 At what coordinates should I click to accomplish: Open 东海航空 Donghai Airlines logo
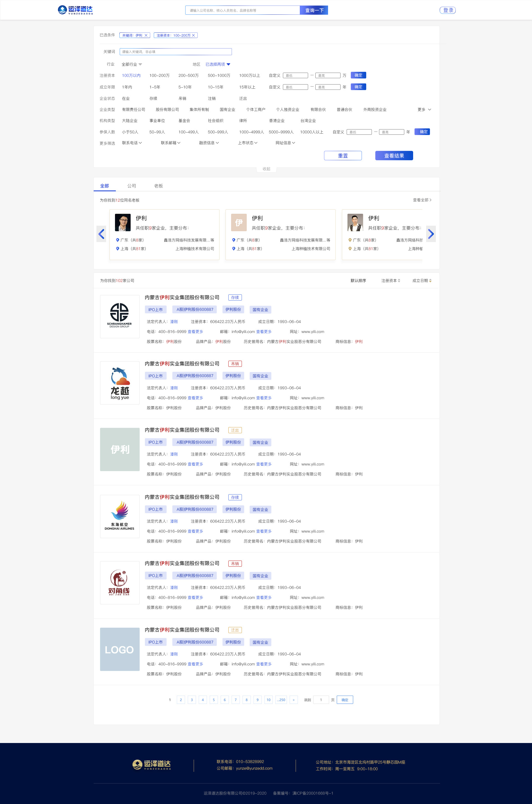pyautogui.click(x=120, y=516)
